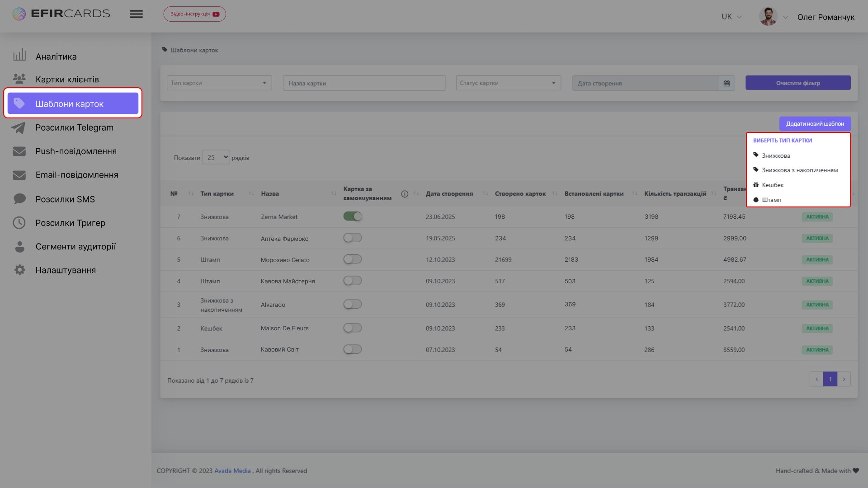Screen dimensions: 868x488
Task: Enable default card toggle for Морозиво Gelato
Action: pos(353,259)
